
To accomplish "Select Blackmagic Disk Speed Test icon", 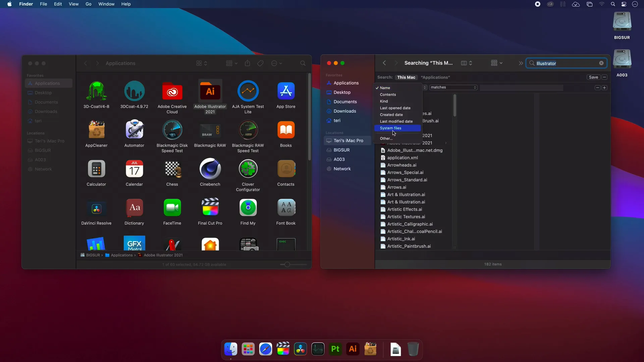I will pyautogui.click(x=172, y=130).
